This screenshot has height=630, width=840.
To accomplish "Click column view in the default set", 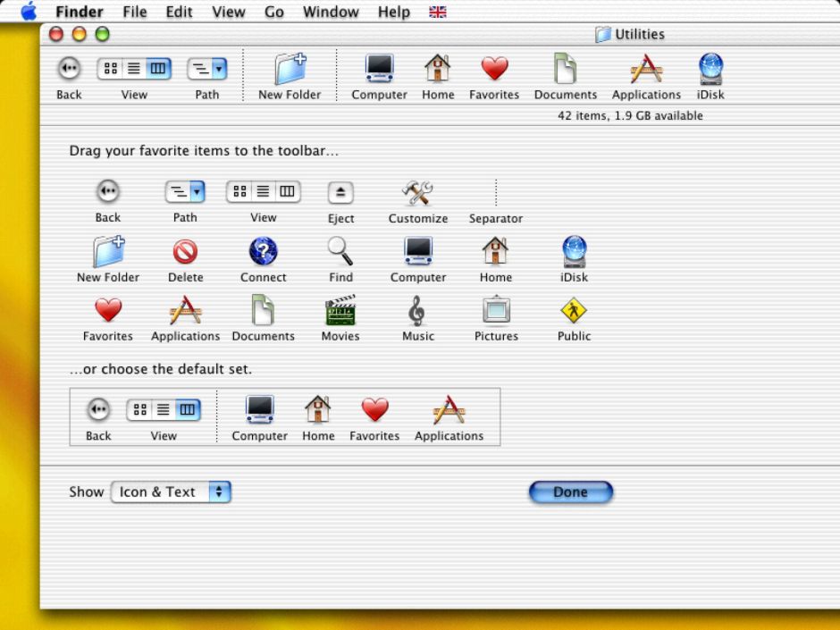I will (x=188, y=410).
